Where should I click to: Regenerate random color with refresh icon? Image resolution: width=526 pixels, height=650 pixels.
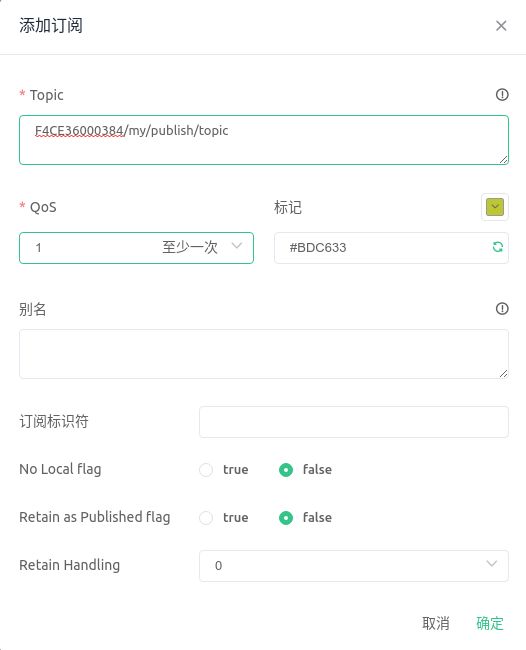pos(497,247)
